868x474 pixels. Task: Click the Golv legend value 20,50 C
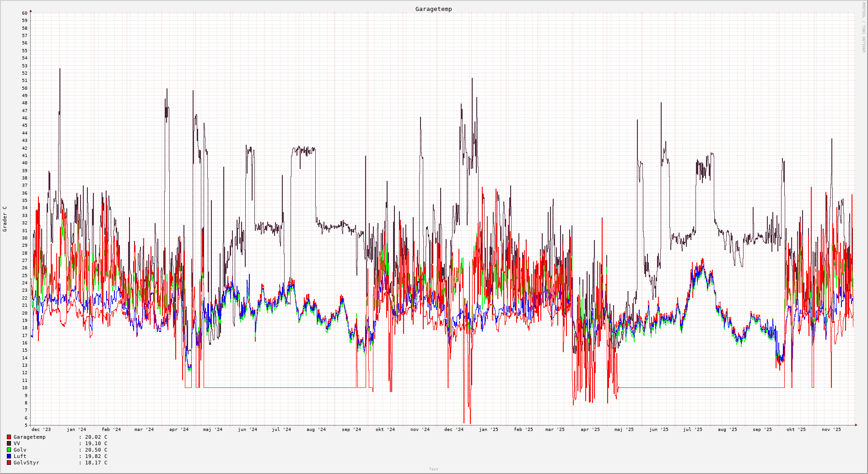96,450
